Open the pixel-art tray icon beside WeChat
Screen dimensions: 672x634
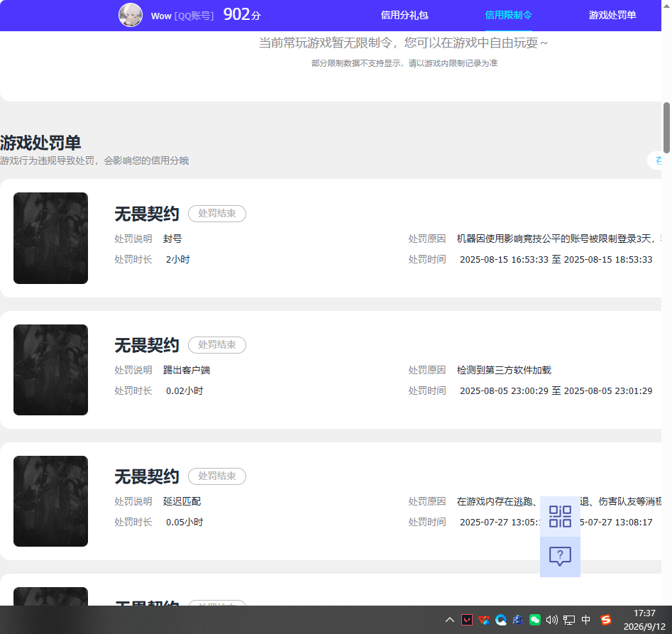point(518,620)
